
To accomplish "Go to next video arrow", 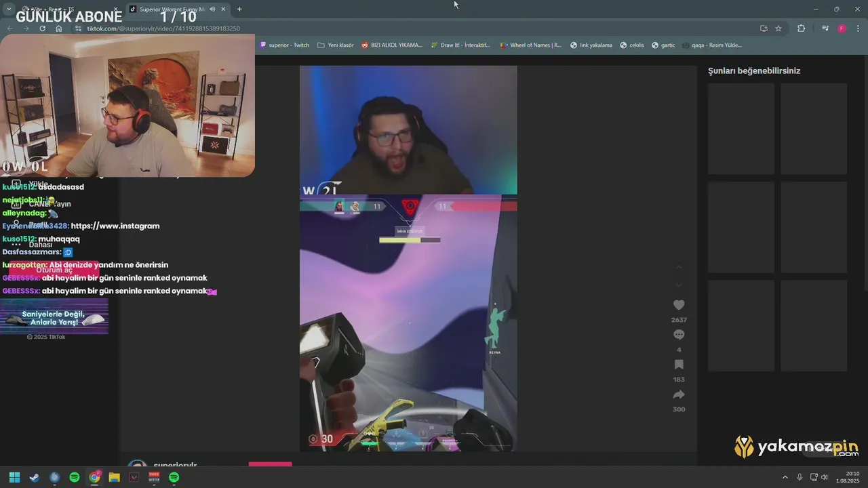I will click(x=679, y=285).
